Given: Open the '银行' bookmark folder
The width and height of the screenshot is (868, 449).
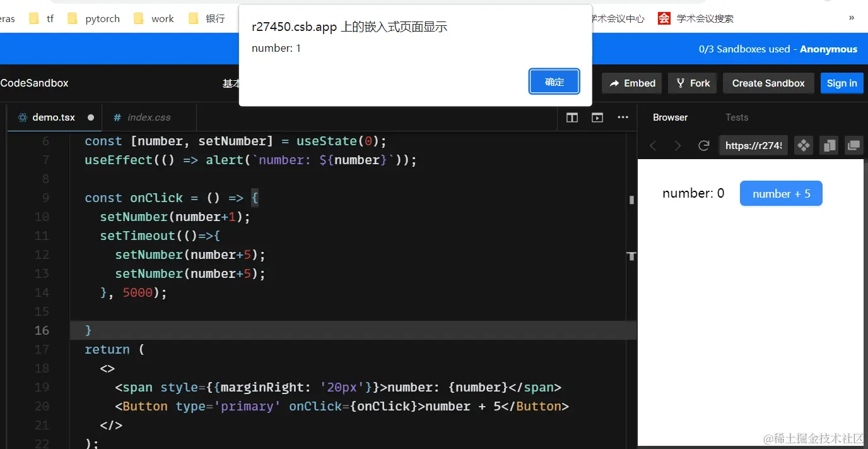Looking at the screenshot, I should (207, 18).
